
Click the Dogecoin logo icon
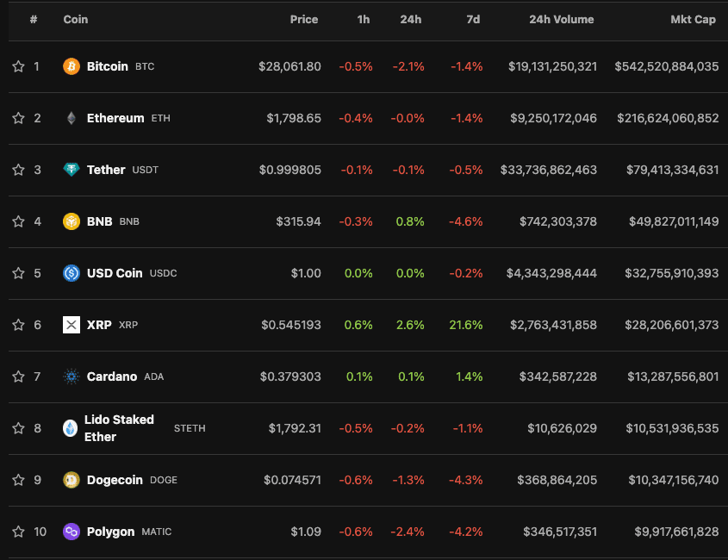pos(71,480)
